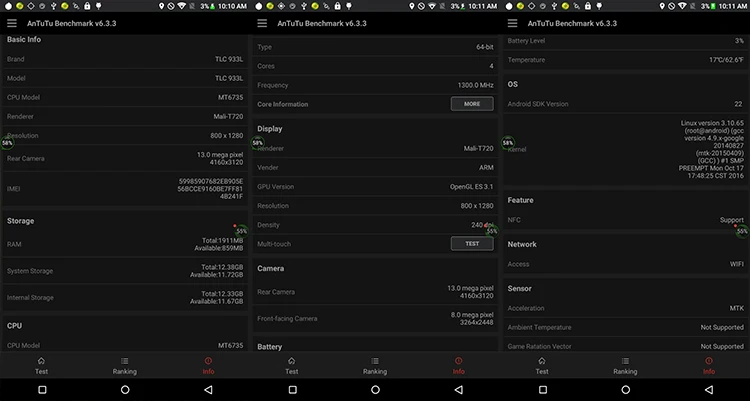The width and height of the screenshot is (750, 401).
Task: Tap the Test tab in left screenshot
Action: click(41, 366)
